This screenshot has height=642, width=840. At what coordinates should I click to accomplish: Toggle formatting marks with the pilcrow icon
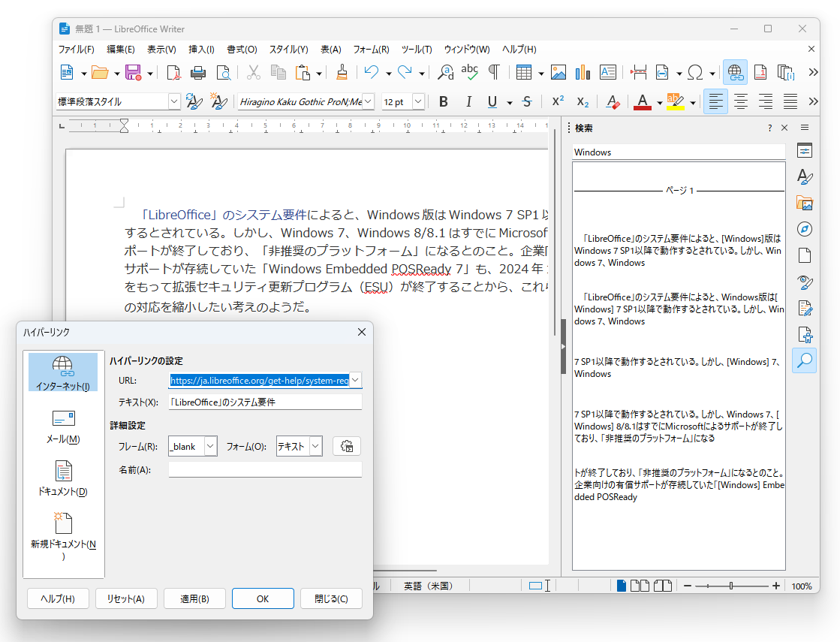point(493,72)
